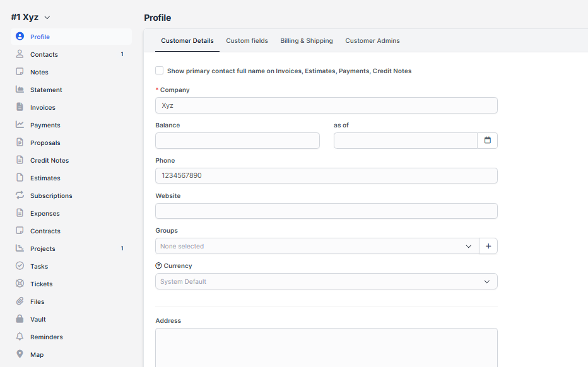
Task: Switch to the Billing & Shipping tab
Action: 307,41
